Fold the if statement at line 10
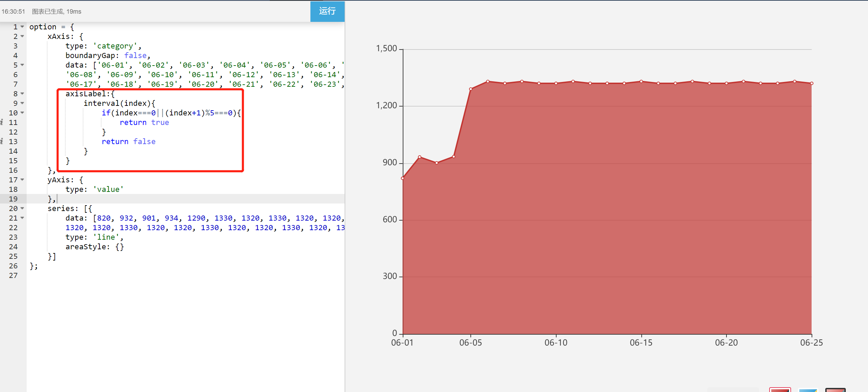The image size is (868, 392). [x=22, y=113]
